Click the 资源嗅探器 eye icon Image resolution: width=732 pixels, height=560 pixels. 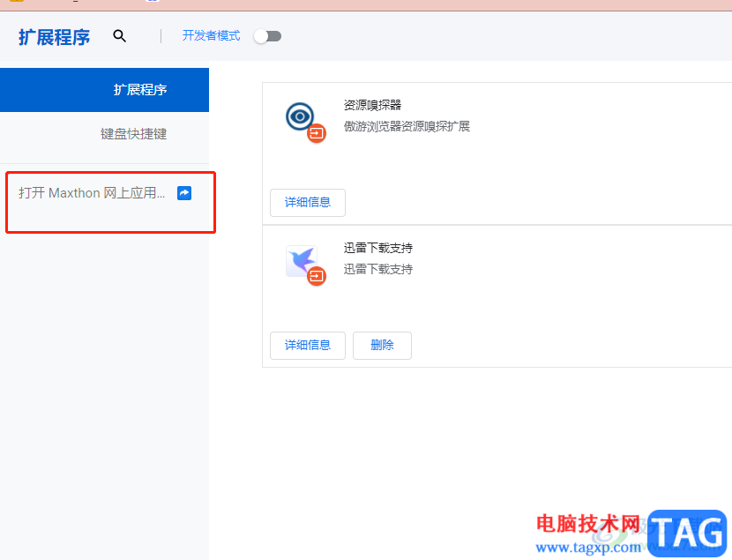[300, 116]
